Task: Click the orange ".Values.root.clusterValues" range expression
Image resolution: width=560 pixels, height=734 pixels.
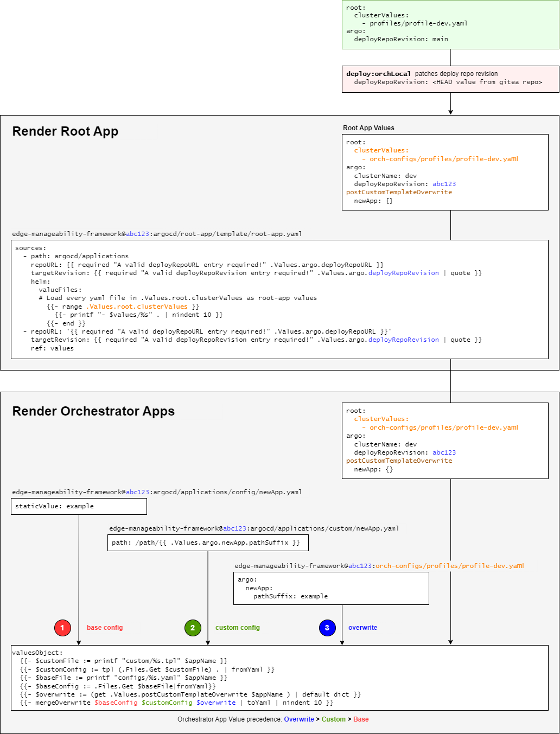Action: (135, 307)
